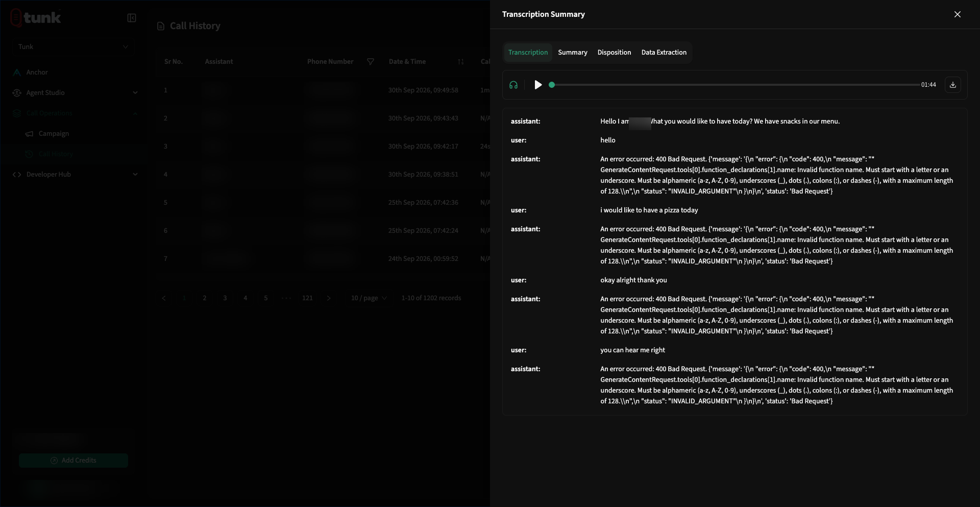
Task: Click the Developer Hub code icon
Action: coord(17,175)
